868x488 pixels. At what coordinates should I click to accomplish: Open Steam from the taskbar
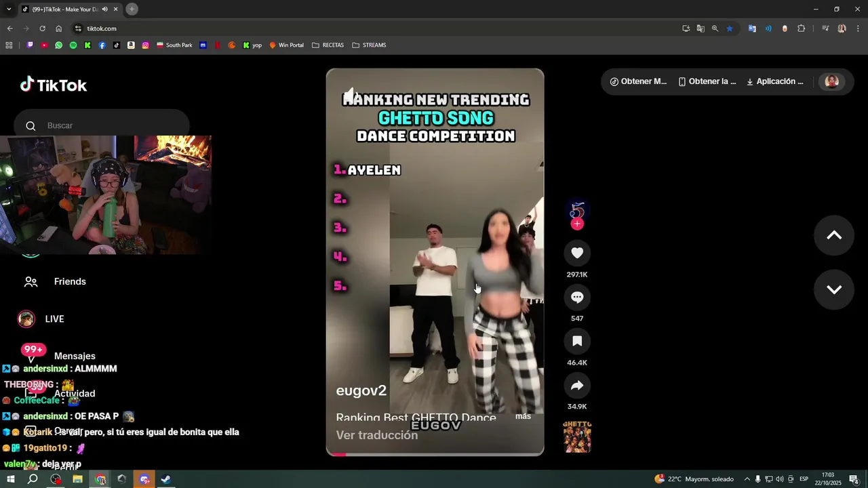coord(165,479)
